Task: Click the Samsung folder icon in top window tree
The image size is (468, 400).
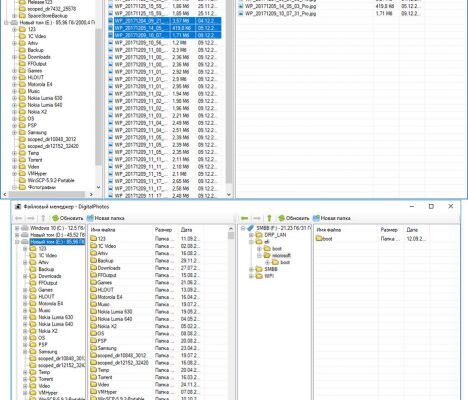Action: click(x=22, y=132)
